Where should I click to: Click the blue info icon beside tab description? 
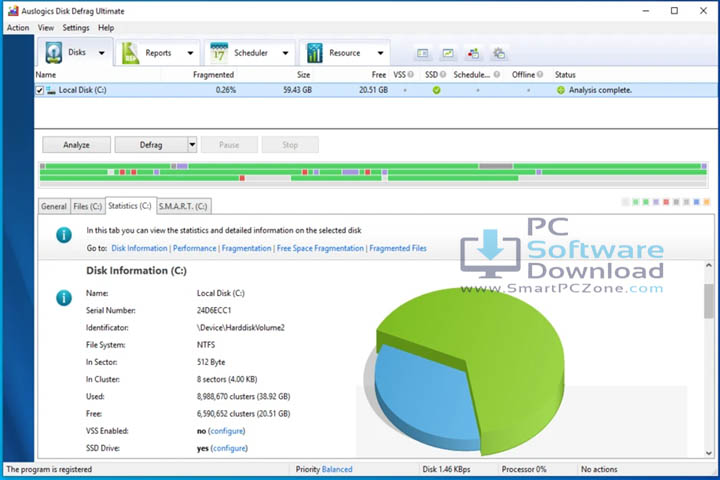coord(64,235)
